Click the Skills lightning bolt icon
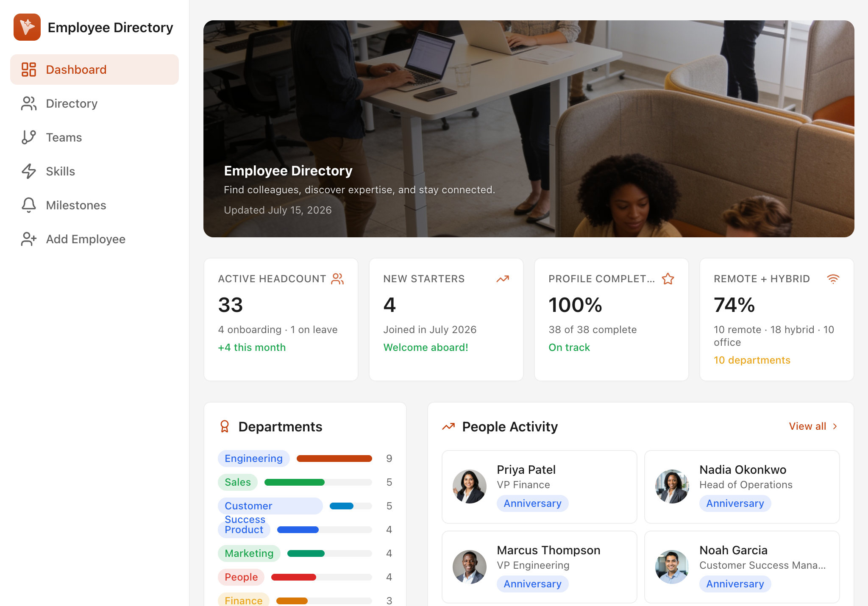The image size is (868, 606). (29, 171)
